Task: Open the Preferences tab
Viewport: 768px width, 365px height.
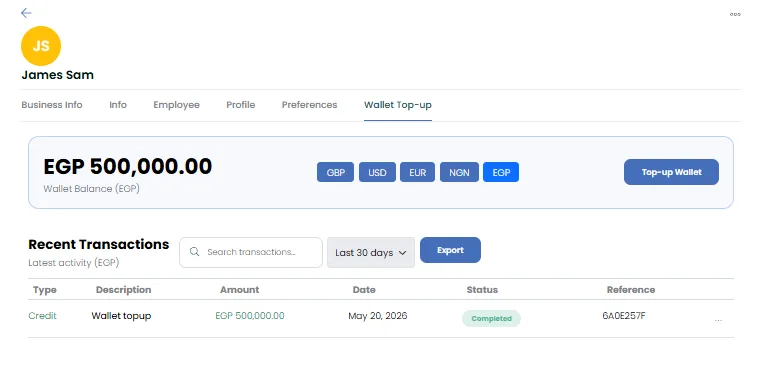Action: point(310,105)
